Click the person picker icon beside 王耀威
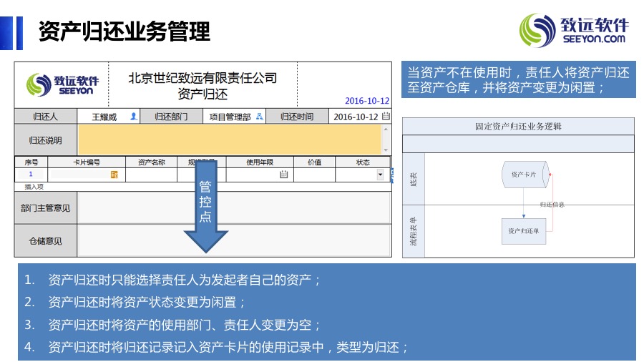Viewport: 644px width, 362px height. click(x=134, y=117)
